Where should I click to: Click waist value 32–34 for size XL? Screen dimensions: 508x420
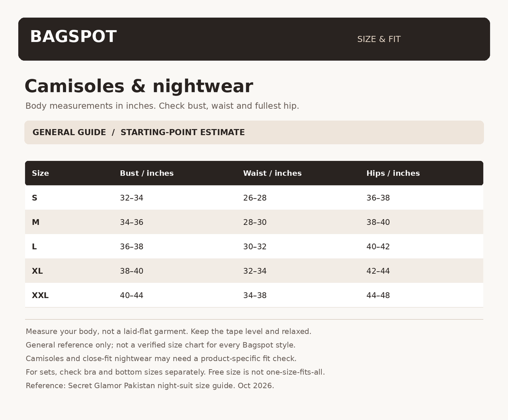pyautogui.click(x=255, y=271)
